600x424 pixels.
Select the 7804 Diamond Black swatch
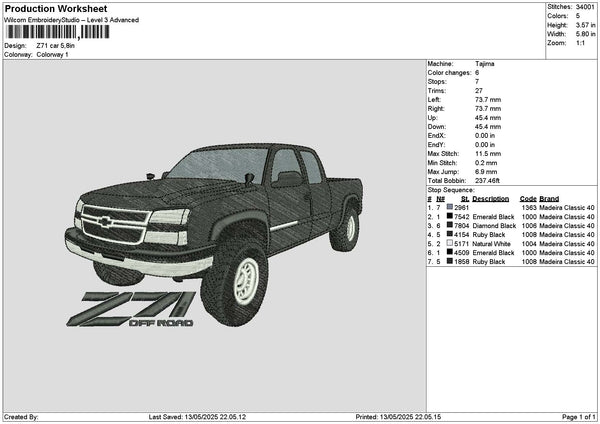point(450,225)
